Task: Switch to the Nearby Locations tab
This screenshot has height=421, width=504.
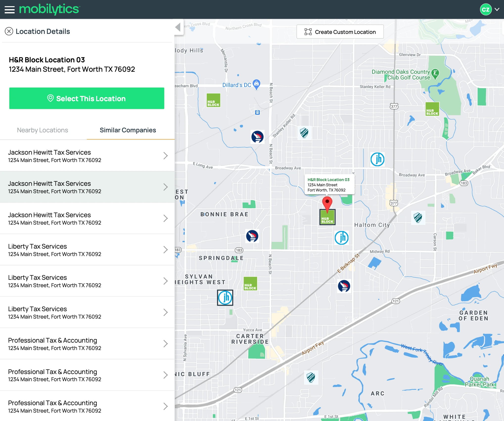Action: point(43,130)
